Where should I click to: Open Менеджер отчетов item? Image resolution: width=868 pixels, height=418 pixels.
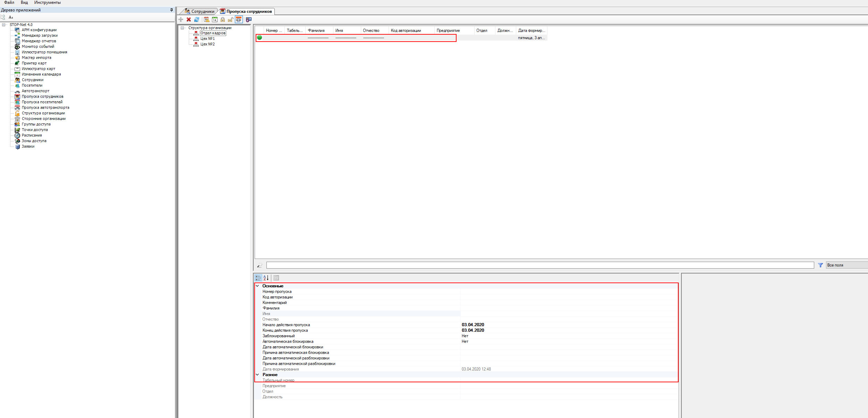click(x=39, y=41)
